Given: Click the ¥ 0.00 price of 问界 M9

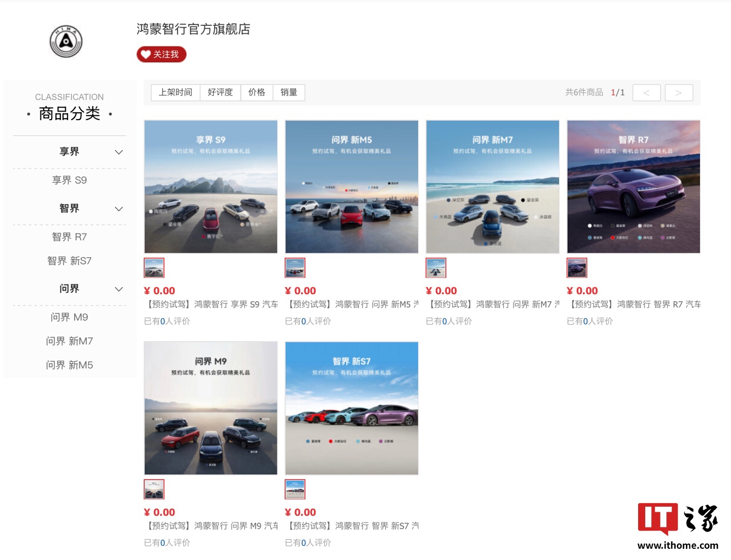Looking at the screenshot, I should point(159,512).
